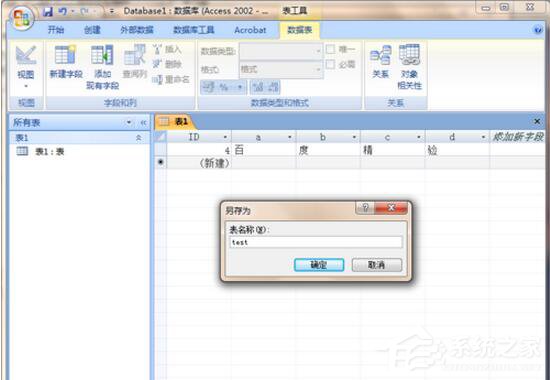Viewport: 550px width, 380px height.
Task: Collapse the navigation pane with the chevron button
Action: [x=143, y=122]
